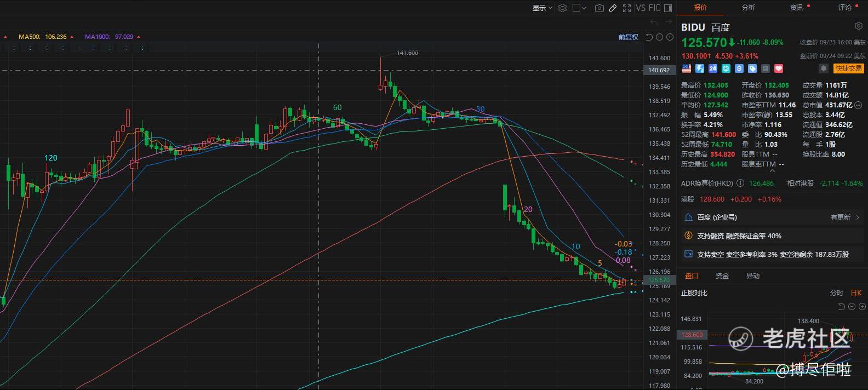Click the 141.600 high price label
This screenshot has height=390, width=868.
[407, 53]
